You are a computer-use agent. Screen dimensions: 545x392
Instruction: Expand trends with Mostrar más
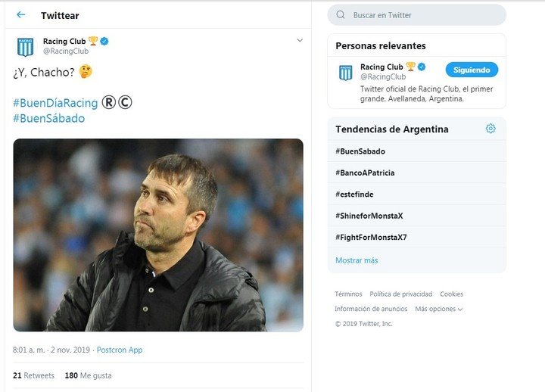(357, 260)
